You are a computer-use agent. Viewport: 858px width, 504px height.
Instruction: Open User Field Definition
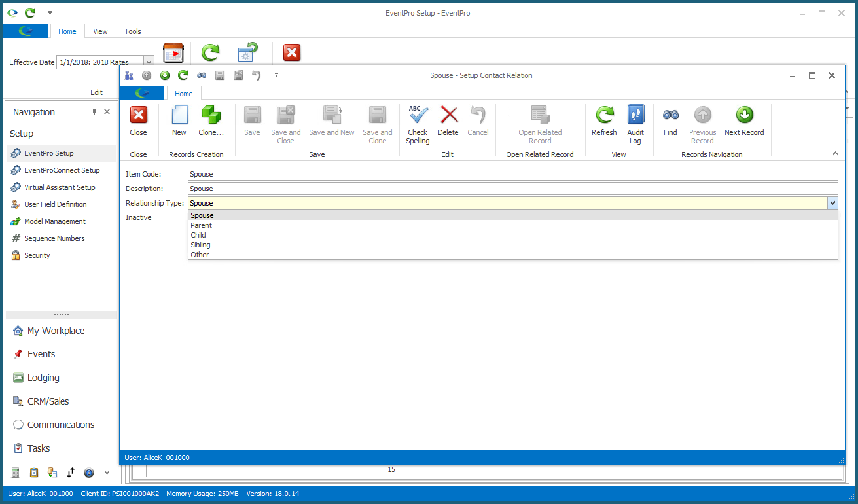[62, 204]
